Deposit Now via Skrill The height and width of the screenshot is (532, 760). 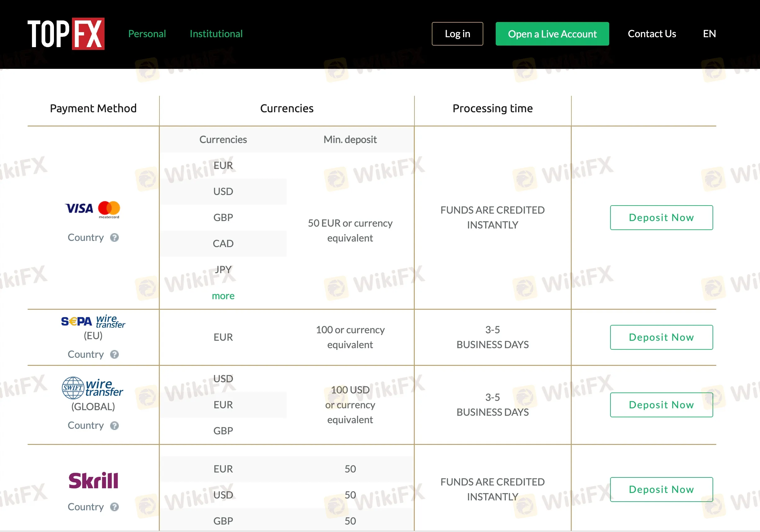tap(661, 489)
